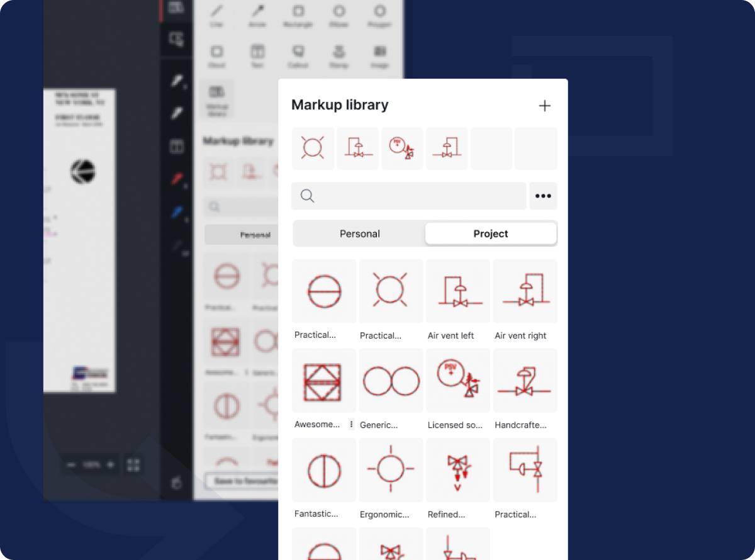Image resolution: width=755 pixels, height=560 pixels.
Task: Select the Text tool
Action: (257, 50)
